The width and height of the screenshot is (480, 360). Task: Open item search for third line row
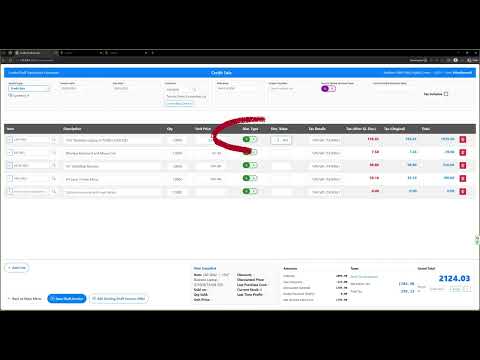click(53, 165)
